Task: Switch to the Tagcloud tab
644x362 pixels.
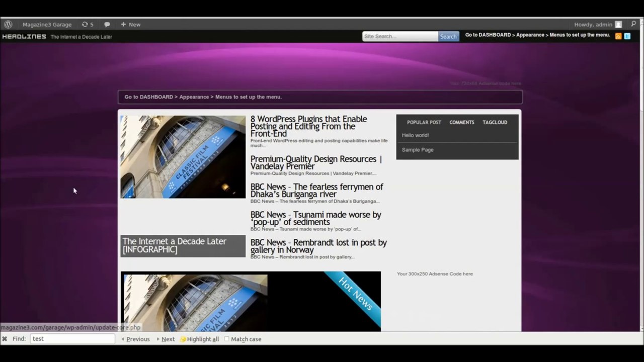Action: [495, 122]
